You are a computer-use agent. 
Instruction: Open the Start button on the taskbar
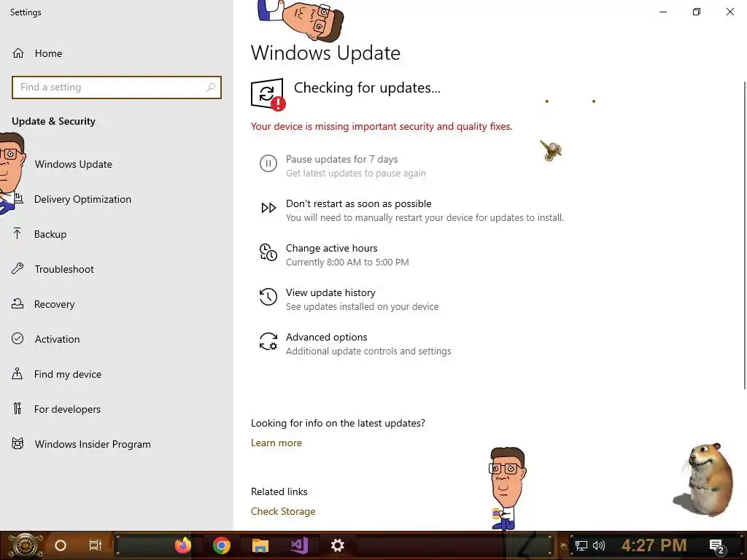click(x=26, y=545)
